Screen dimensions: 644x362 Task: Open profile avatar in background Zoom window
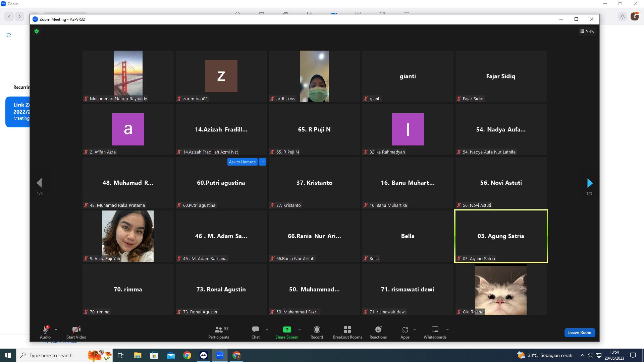(x=635, y=16)
